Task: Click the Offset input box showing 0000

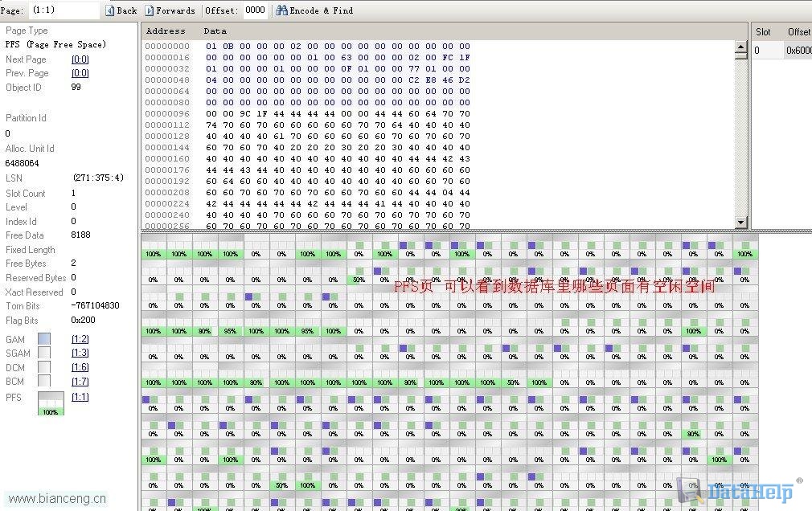Action: click(255, 10)
